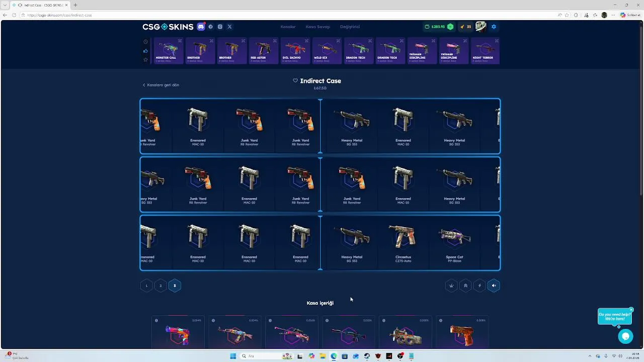This screenshot has height=362, width=644.
Task: Open the Night Terror drop card
Action: coord(485,50)
